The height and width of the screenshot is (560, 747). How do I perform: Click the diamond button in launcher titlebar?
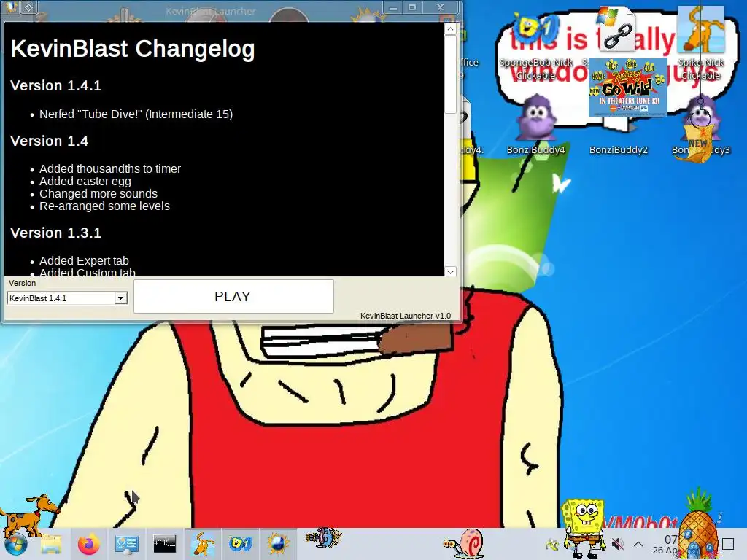(x=29, y=7)
